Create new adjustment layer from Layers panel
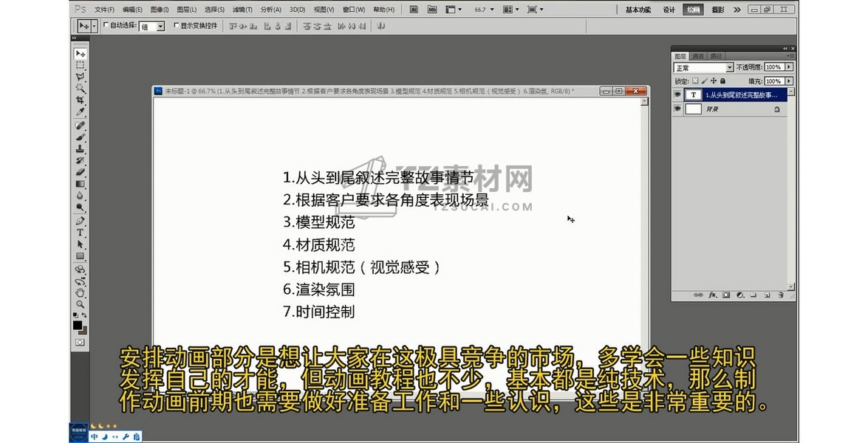 [x=740, y=295]
